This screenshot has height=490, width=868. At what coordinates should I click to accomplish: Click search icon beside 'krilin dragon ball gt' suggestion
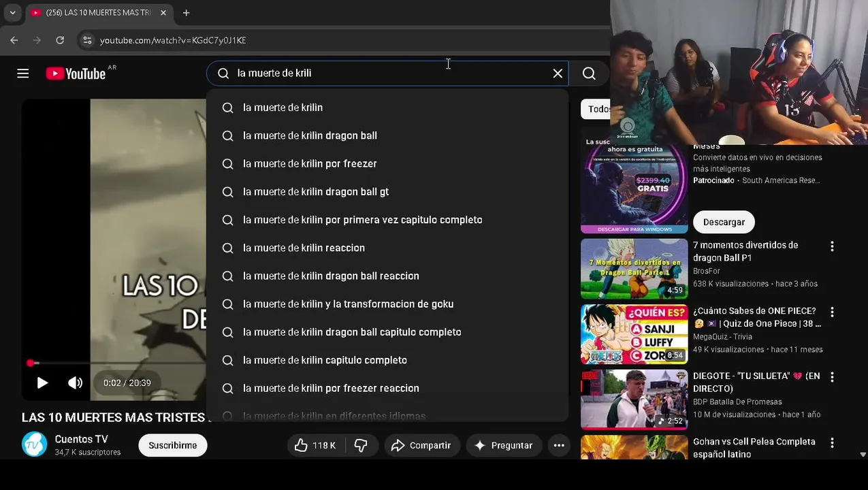point(228,192)
